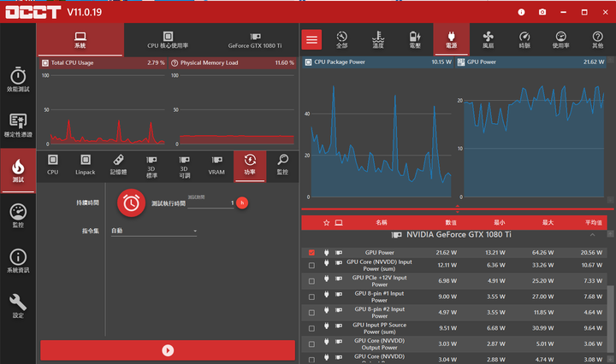616x364 pixels.
Task: Select the VRAM test
Action: 216,166
